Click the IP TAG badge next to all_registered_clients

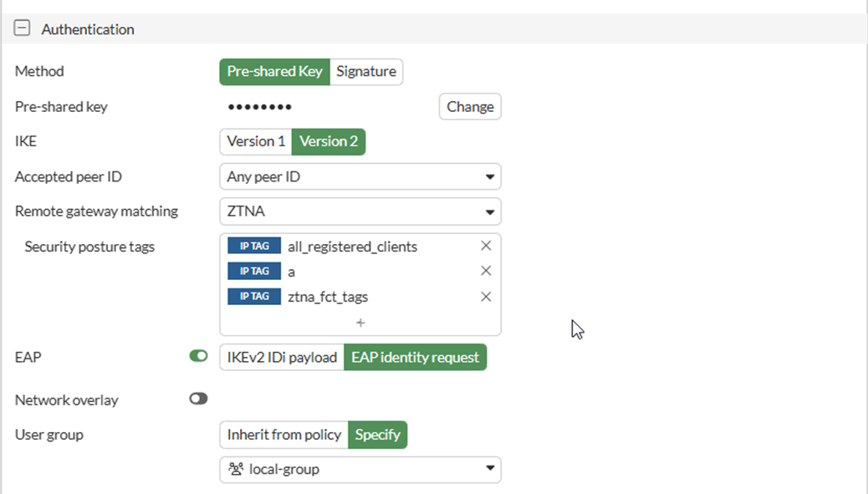[x=253, y=245]
